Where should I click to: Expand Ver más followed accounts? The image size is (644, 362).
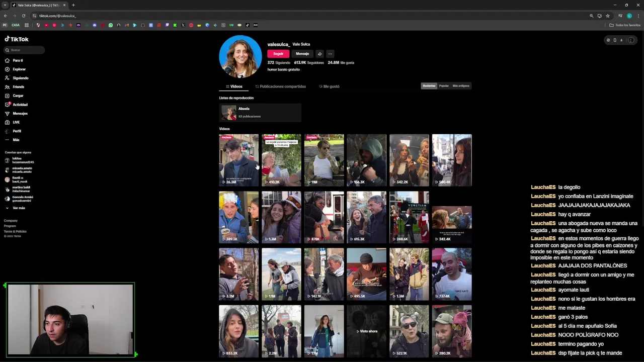(15, 208)
